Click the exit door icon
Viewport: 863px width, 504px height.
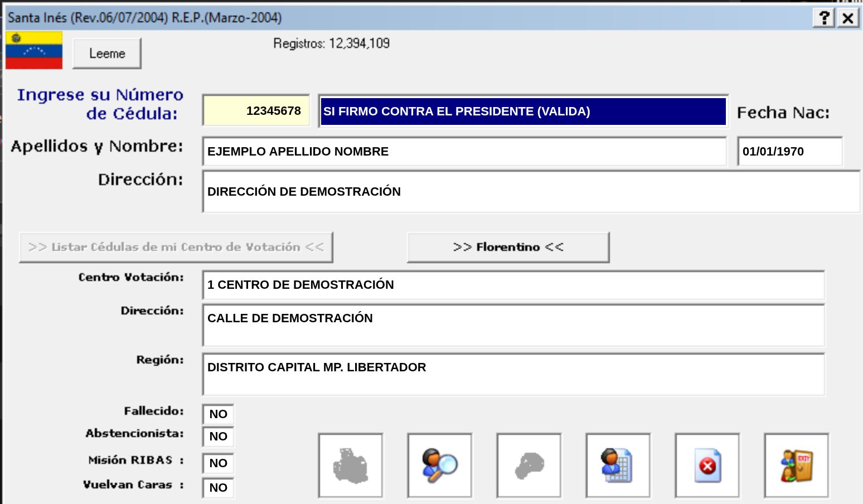797,466
